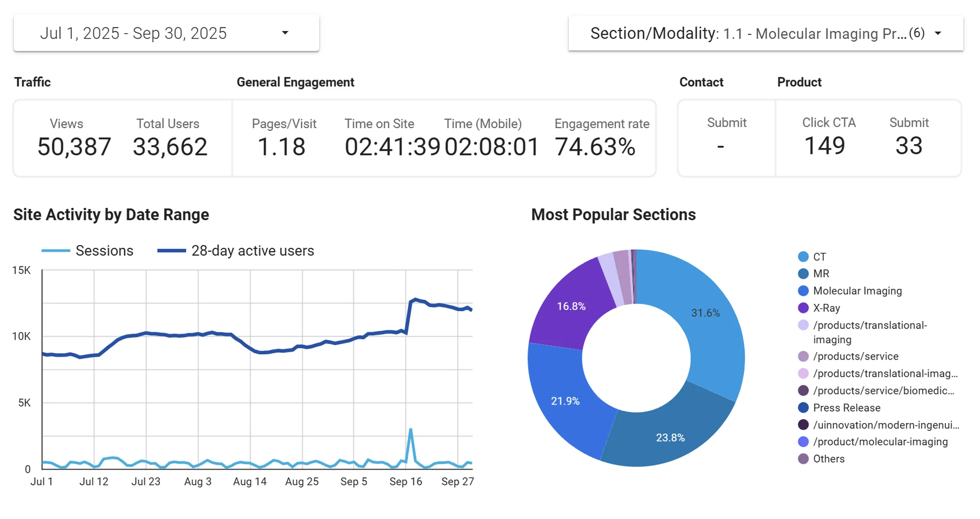
Task: Click the date picker dropdown arrow
Action: coord(285,33)
